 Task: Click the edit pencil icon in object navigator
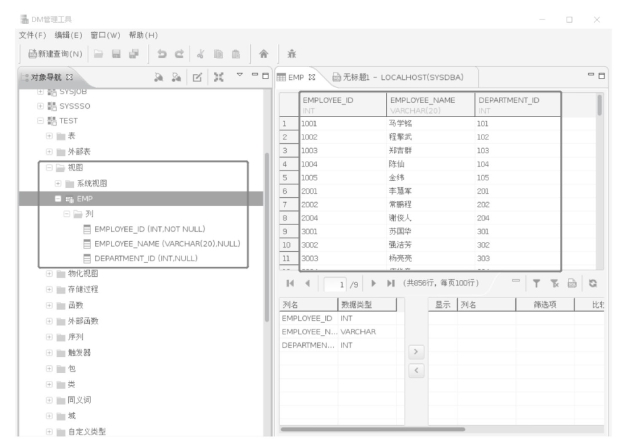(197, 77)
